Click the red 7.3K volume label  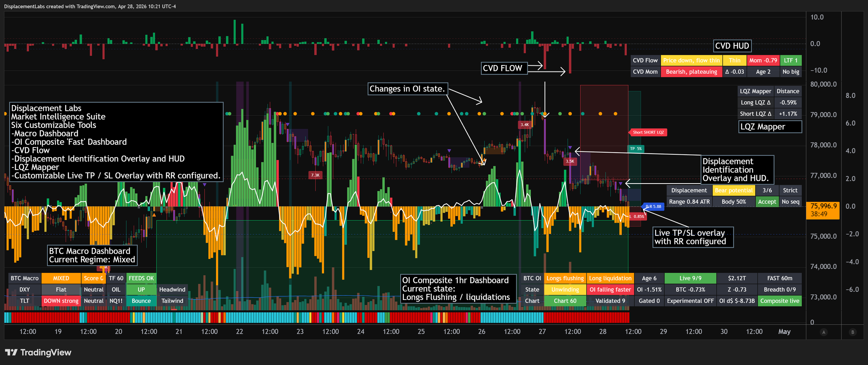tap(315, 175)
